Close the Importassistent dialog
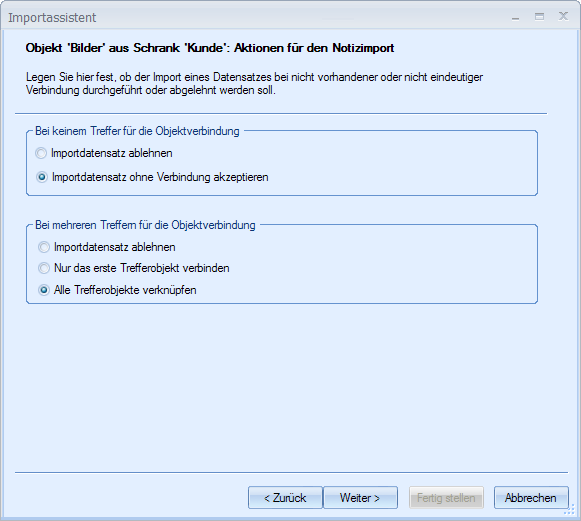Image resolution: width=581 pixels, height=521 pixels. pyautogui.click(x=564, y=16)
